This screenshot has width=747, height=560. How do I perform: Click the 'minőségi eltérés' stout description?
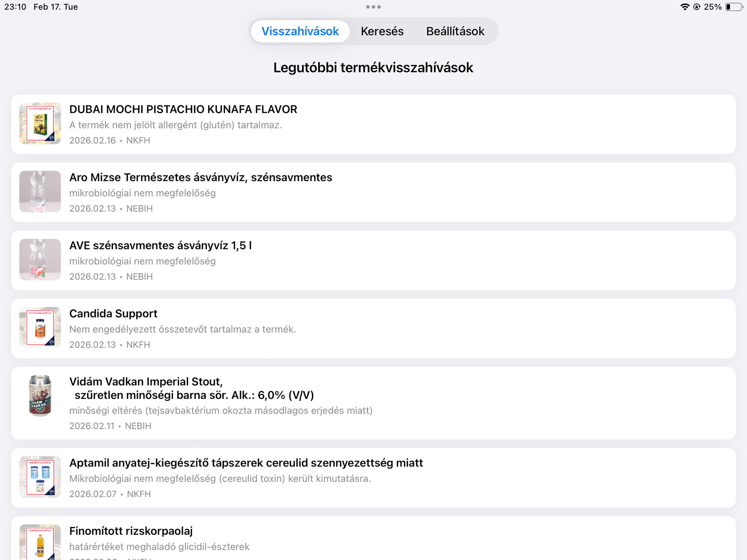221,411
